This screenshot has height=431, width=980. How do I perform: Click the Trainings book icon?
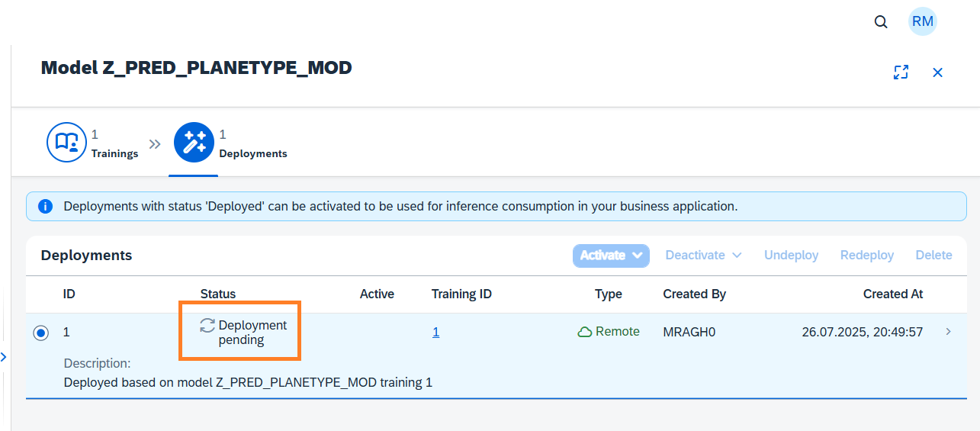point(67,143)
